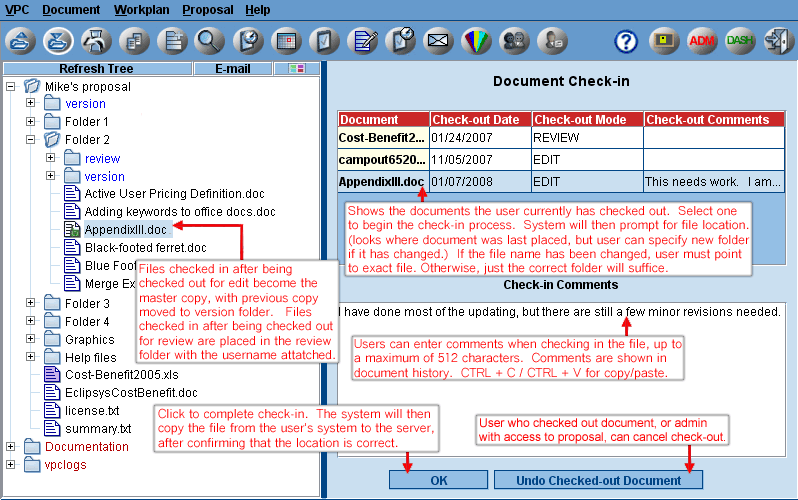
Task: Select Active User Pricing Definition.doc
Action: 175,193
